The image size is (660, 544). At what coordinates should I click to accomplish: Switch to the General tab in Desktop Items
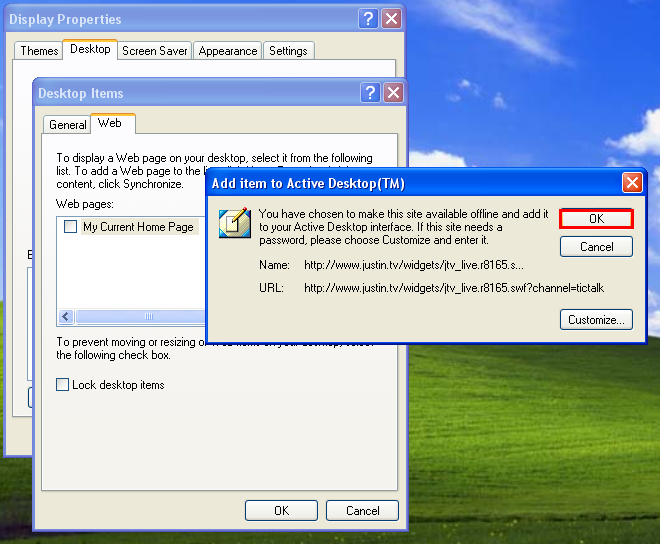(x=67, y=125)
